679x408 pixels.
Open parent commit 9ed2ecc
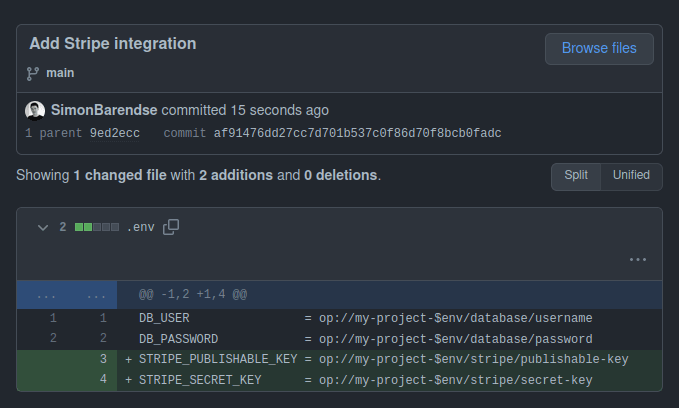pos(115,133)
